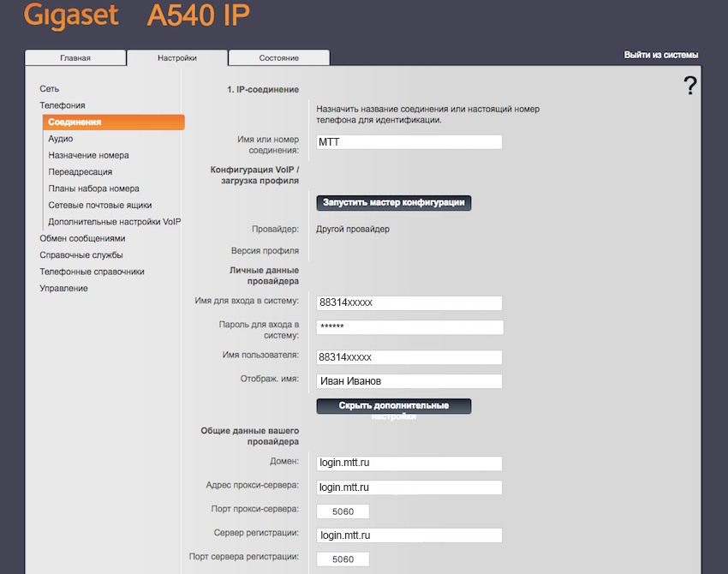This screenshot has height=574, width=728.
Task: Go to Планы набора номера
Action: point(93,188)
